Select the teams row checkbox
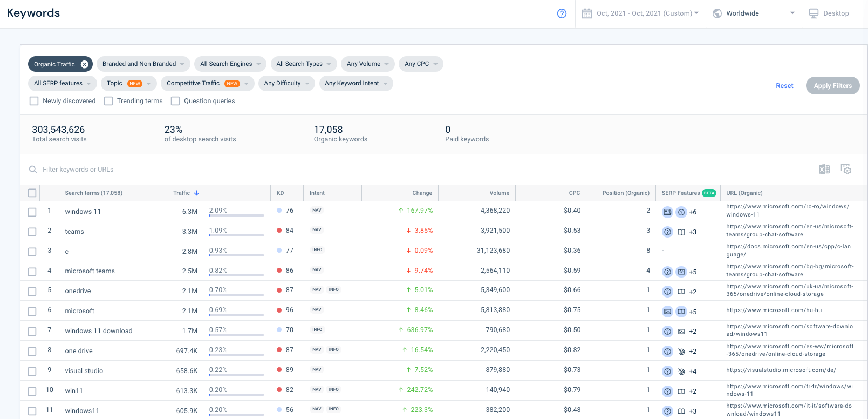868x419 pixels. click(x=32, y=232)
